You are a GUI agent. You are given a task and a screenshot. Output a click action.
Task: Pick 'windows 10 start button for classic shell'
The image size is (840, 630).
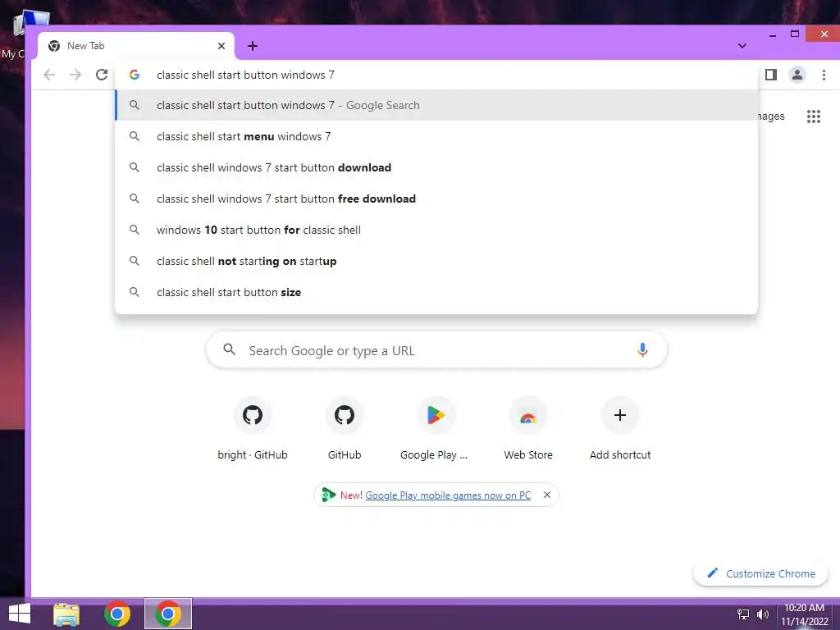tap(436, 230)
